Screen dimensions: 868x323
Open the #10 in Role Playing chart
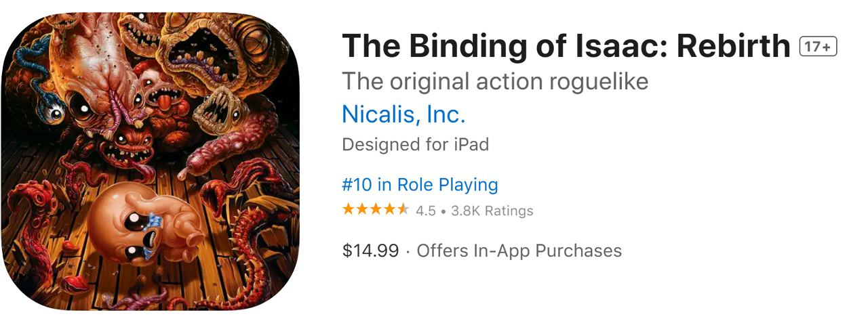pyautogui.click(x=420, y=184)
